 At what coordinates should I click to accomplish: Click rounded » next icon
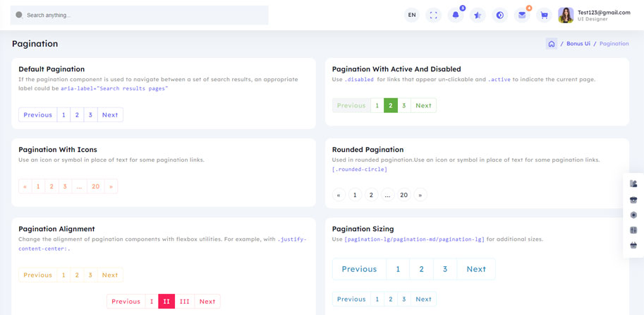click(420, 195)
